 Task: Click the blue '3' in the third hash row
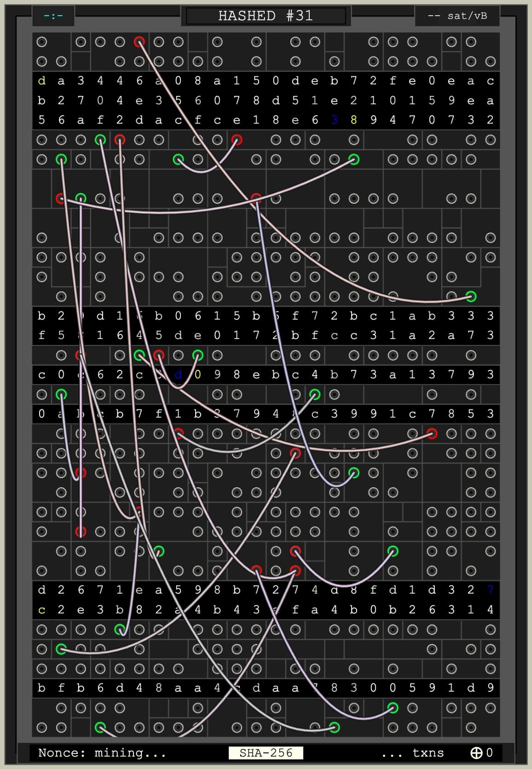(335, 120)
